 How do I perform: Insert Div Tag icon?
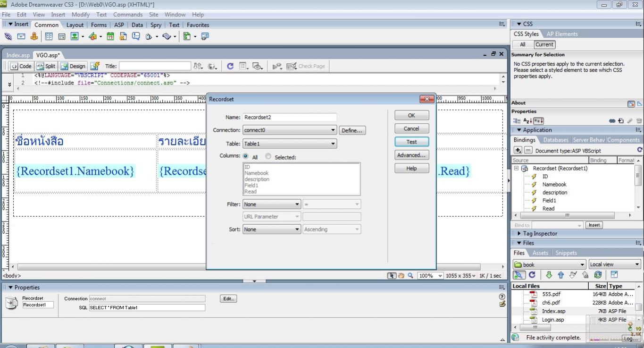click(x=61, y=36)
